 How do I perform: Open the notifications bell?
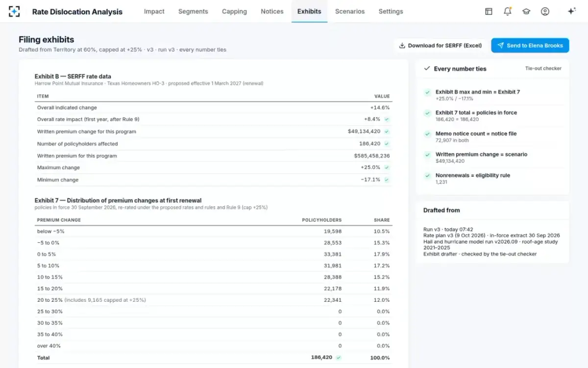[508, 11]
